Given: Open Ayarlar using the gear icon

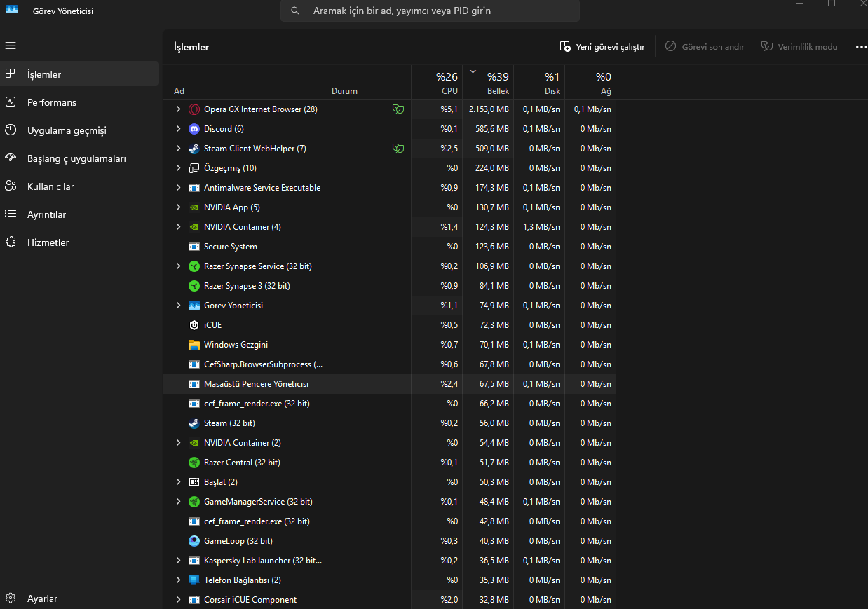Looking at the screenshot, I should 11,598.
